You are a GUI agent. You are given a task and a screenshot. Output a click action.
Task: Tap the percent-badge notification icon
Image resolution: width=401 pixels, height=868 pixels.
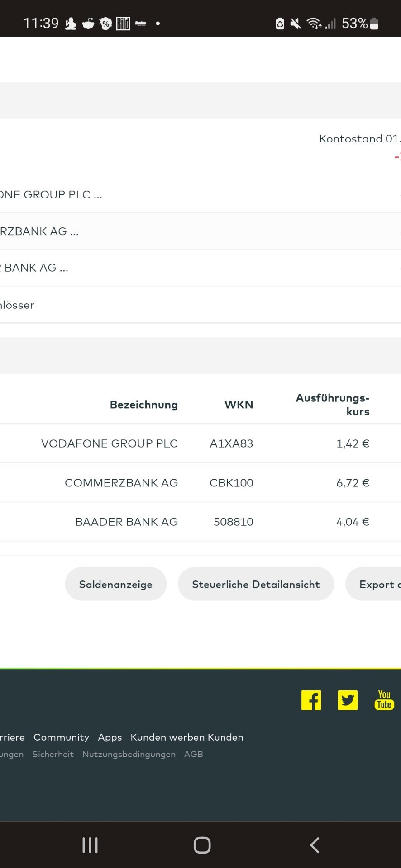[105, 23]
